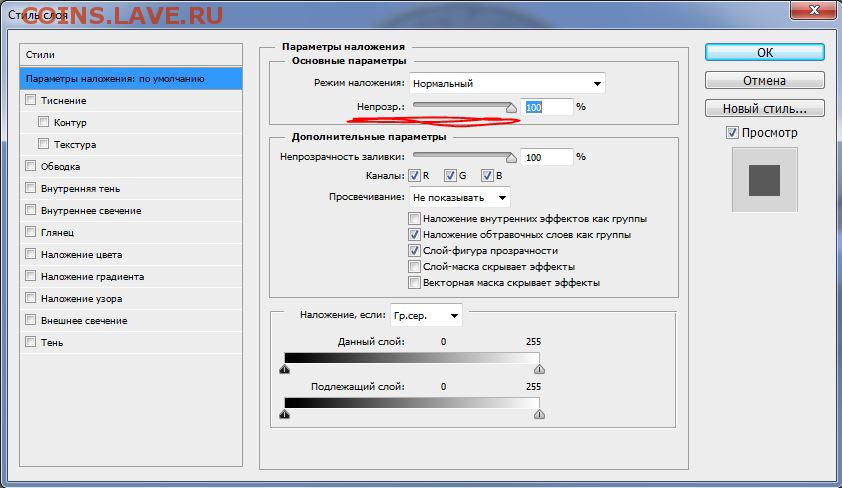Click the Непрозрачность заливки slider handle

tap(511, 158)
